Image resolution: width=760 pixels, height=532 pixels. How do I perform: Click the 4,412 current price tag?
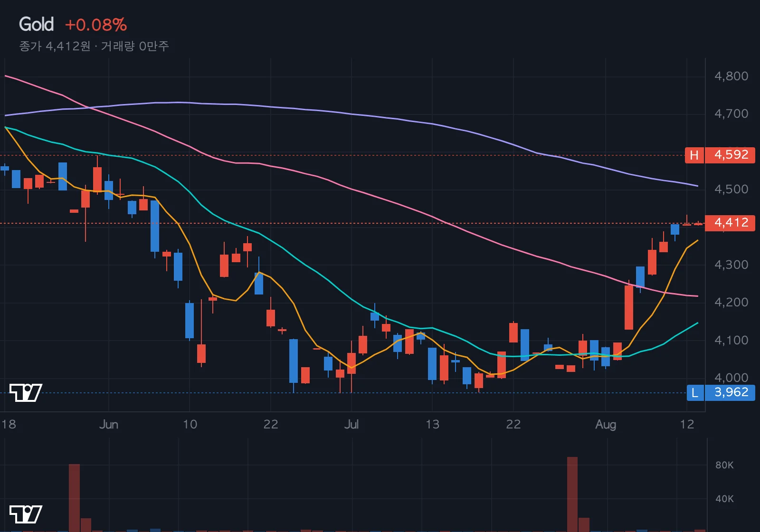(x=730, y=223)
